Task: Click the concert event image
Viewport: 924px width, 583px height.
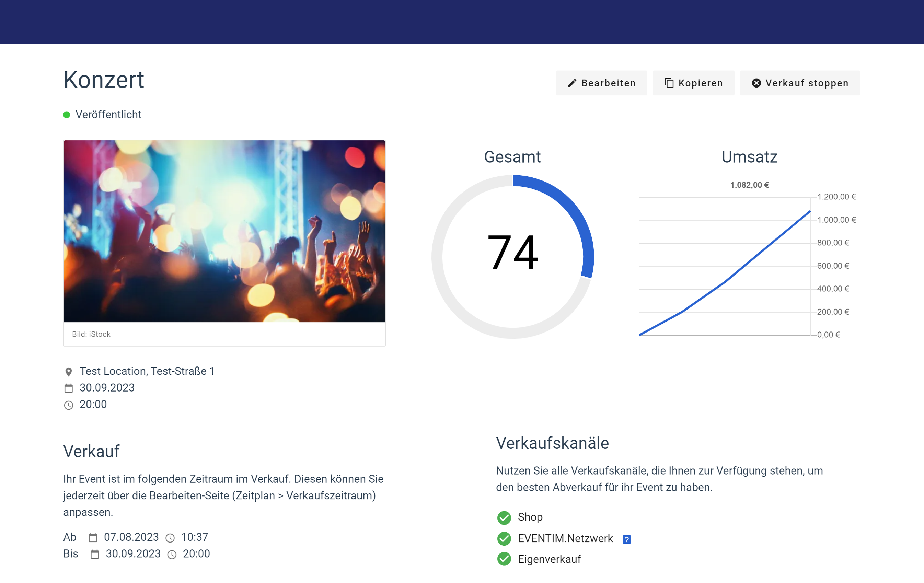Action: tap(224, 231)
